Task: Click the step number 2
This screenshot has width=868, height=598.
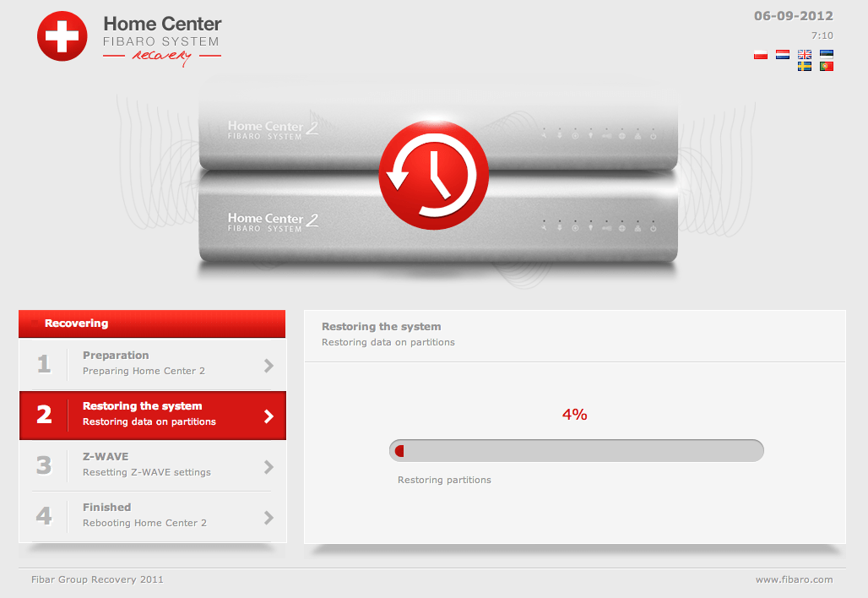Action: pyautogui.click(x=44, y=415)
